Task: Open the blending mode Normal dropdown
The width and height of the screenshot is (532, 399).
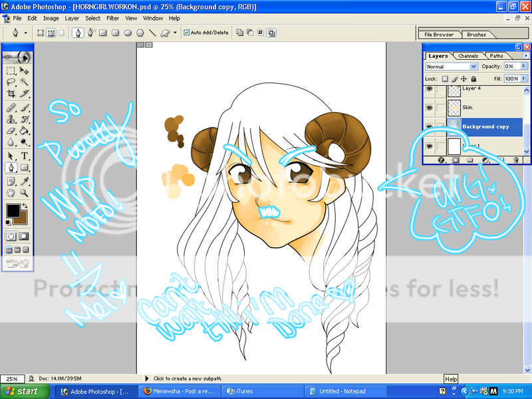Action: (473, 66)
